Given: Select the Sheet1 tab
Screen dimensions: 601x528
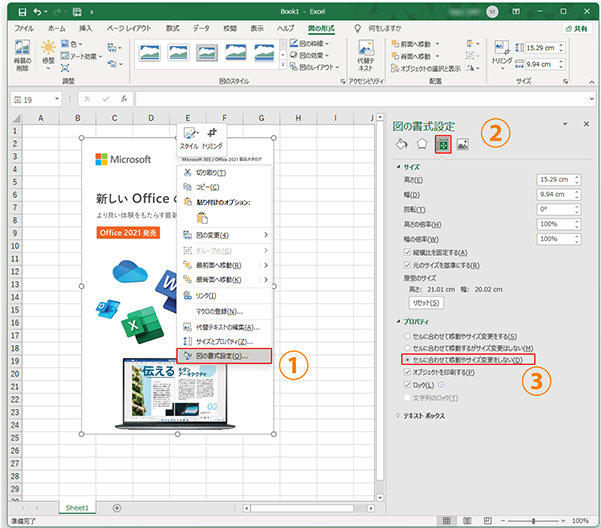Looking at the screenshot, I should click(77, 508).
